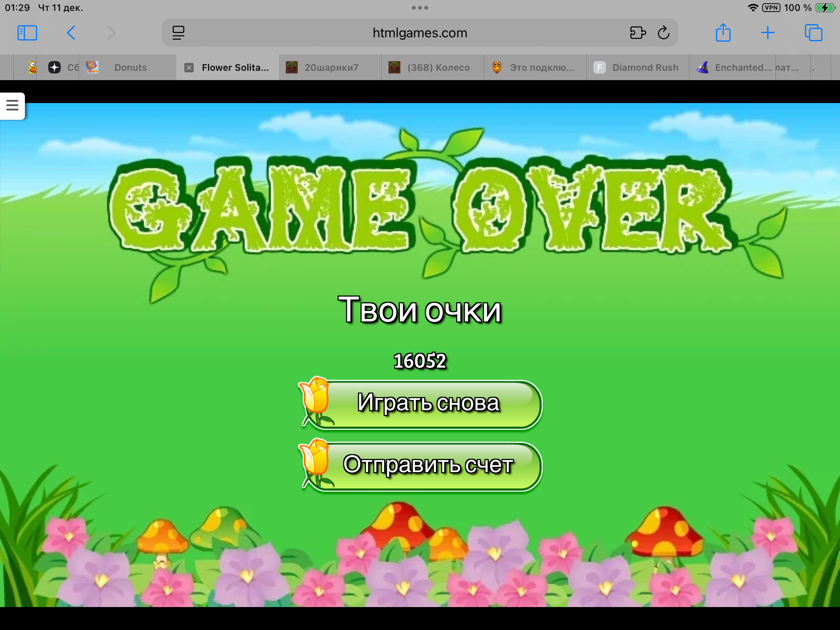Image resolution: width=840 pixels, height=630 pixels.
Task: Select the Это подклю... tab
Action: tap(541, 68)
